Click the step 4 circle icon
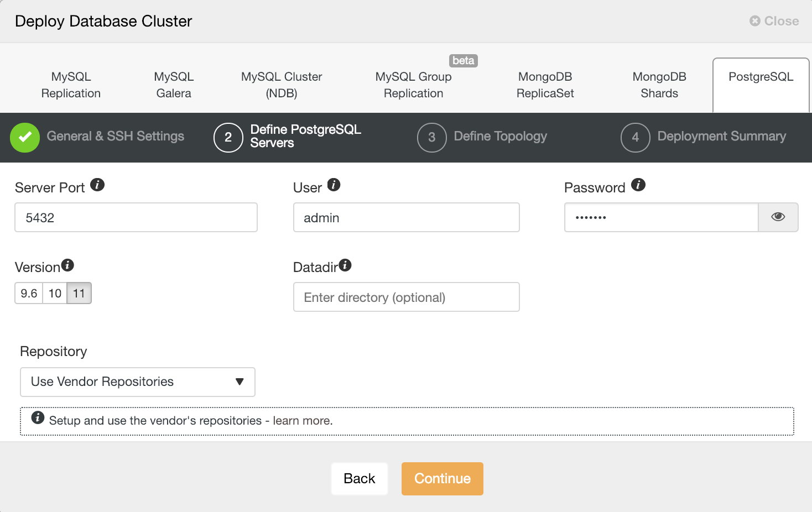The width and height of the screenshot is (812, 512). click(x=636, y=137)
